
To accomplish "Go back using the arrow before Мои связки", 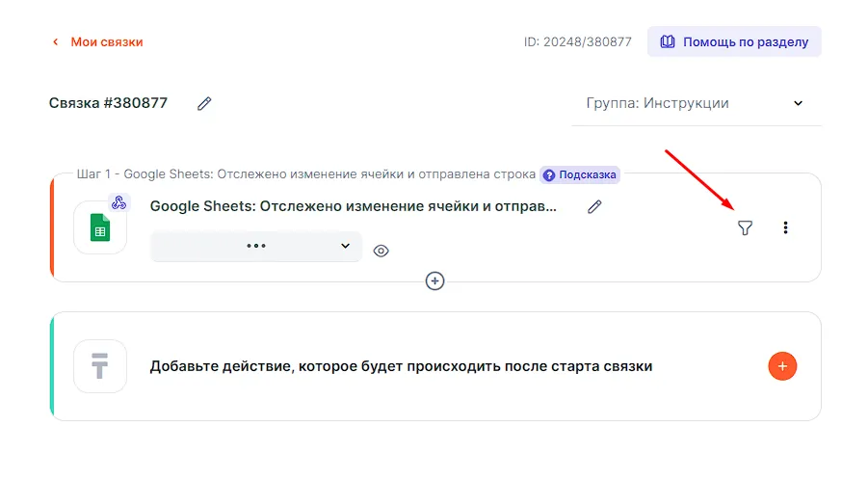I will [x=55, y=42].
